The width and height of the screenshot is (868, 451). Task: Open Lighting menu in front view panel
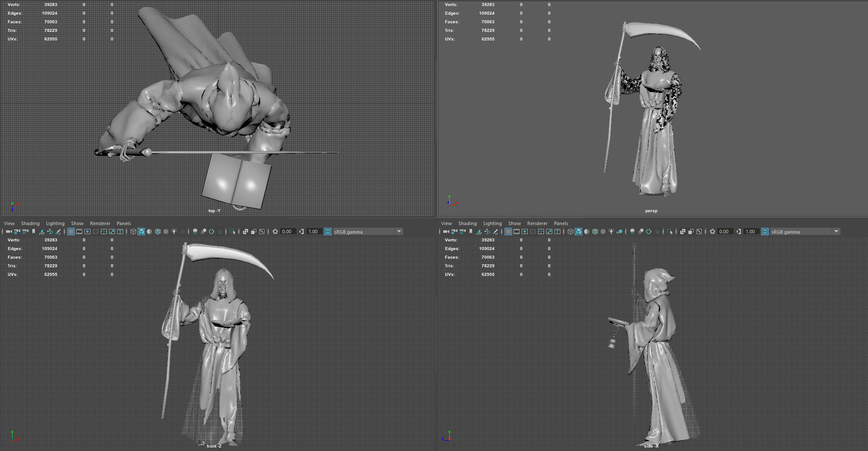(x=55, y=223)
